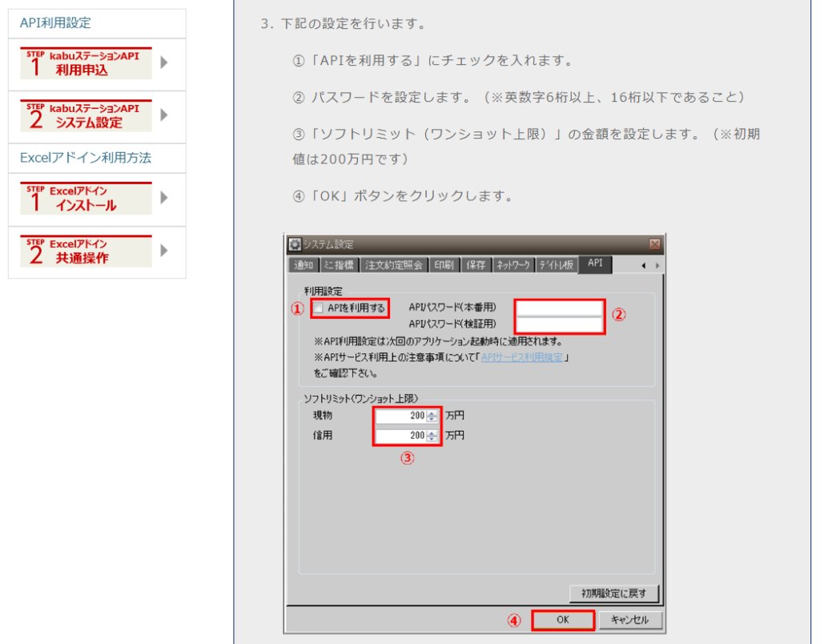
Task: Click the OK button
Action: pyautogui.click(x=562, y=619)
